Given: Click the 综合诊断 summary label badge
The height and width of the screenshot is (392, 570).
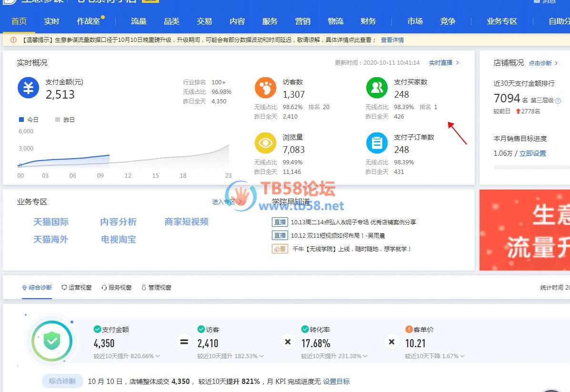Looking at the screenshot, I should 62,381.
